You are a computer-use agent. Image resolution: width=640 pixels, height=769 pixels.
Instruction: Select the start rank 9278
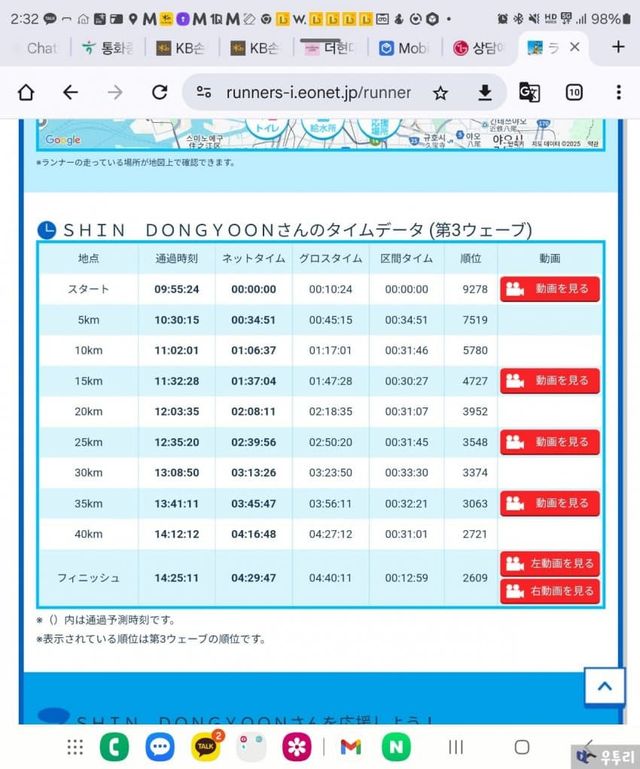pyautogui.click(x=475, y=289)
